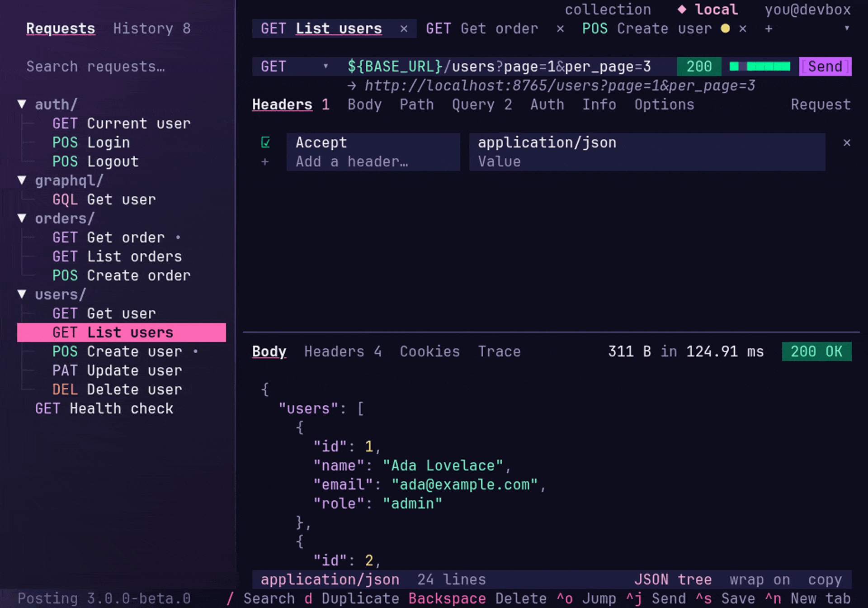Copy the response body
The image size is (868, 608).
click(825, 579)
